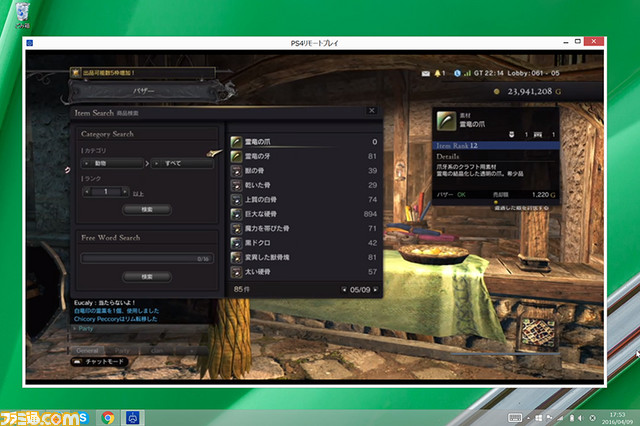The width and height of the screenshot is (640, 426).
Task: Click the icon beside 上質の白骨
Action: coord(236,200)
